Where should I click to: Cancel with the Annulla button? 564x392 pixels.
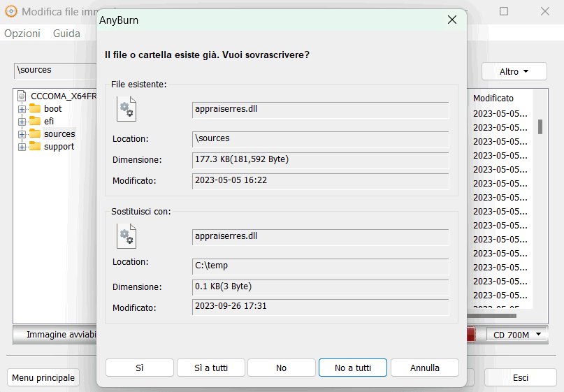click(x=425, y=368)
